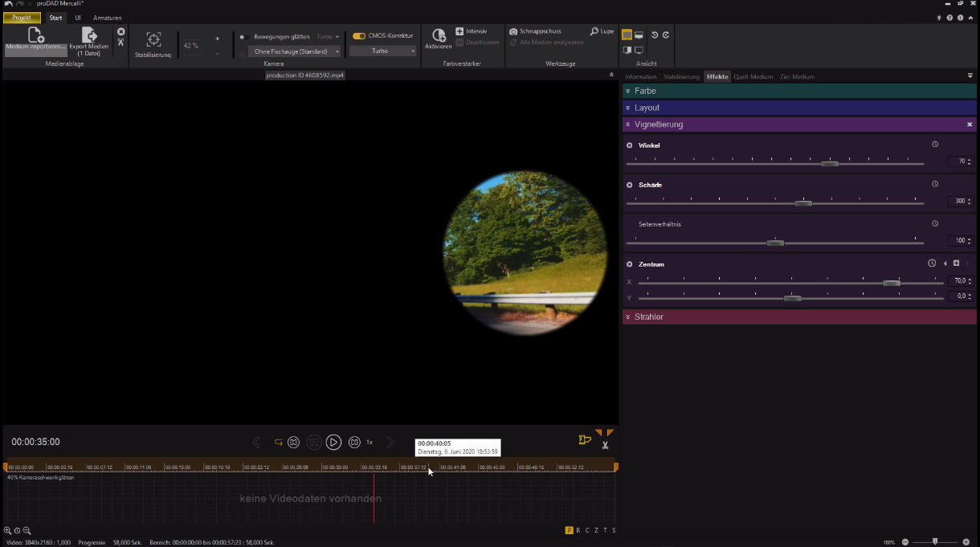Activate the Farbverstärker with Aktivieren
This screenshot has width=980, height=547.
[439, 36]
